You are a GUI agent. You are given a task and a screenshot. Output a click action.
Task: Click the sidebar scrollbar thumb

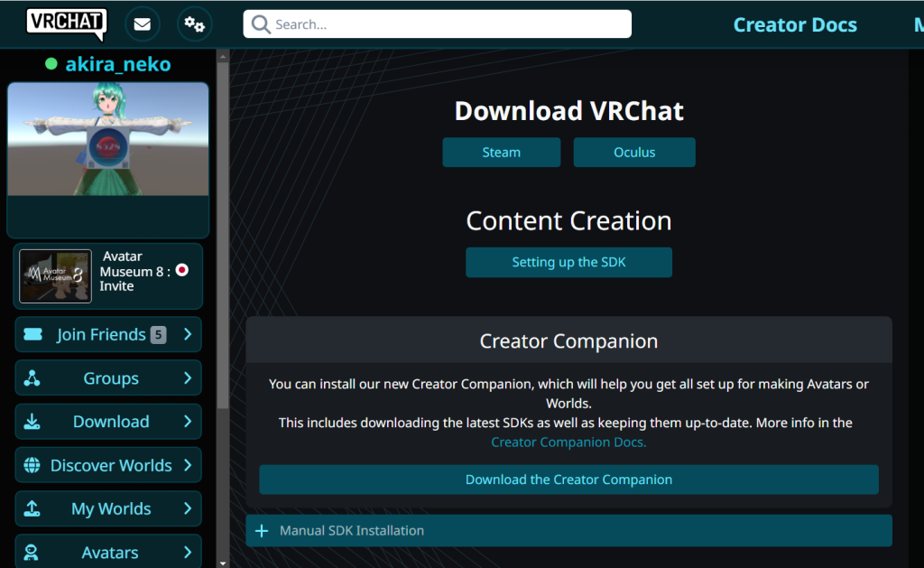click(223, 235)
